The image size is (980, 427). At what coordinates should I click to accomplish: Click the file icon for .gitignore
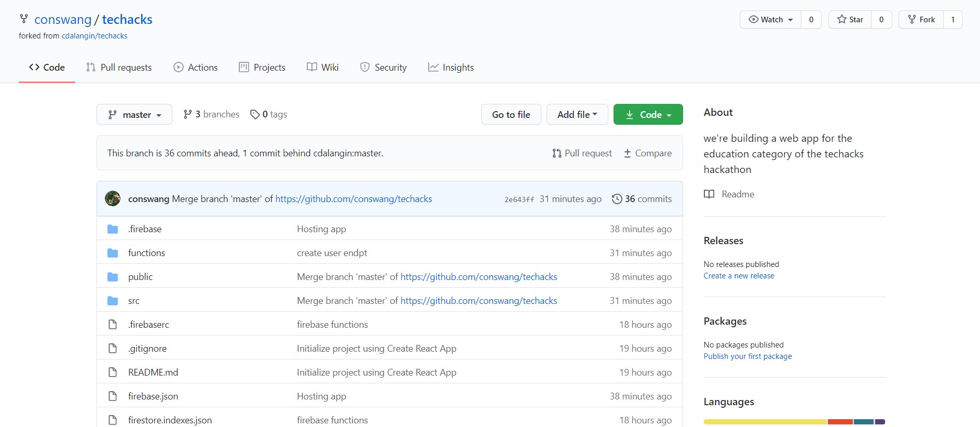[113, 349]
